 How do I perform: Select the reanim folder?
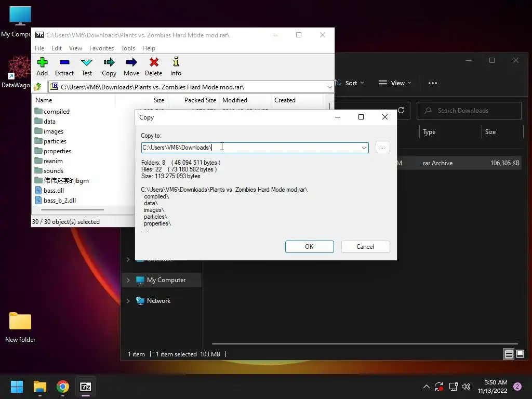coord(49,161)
